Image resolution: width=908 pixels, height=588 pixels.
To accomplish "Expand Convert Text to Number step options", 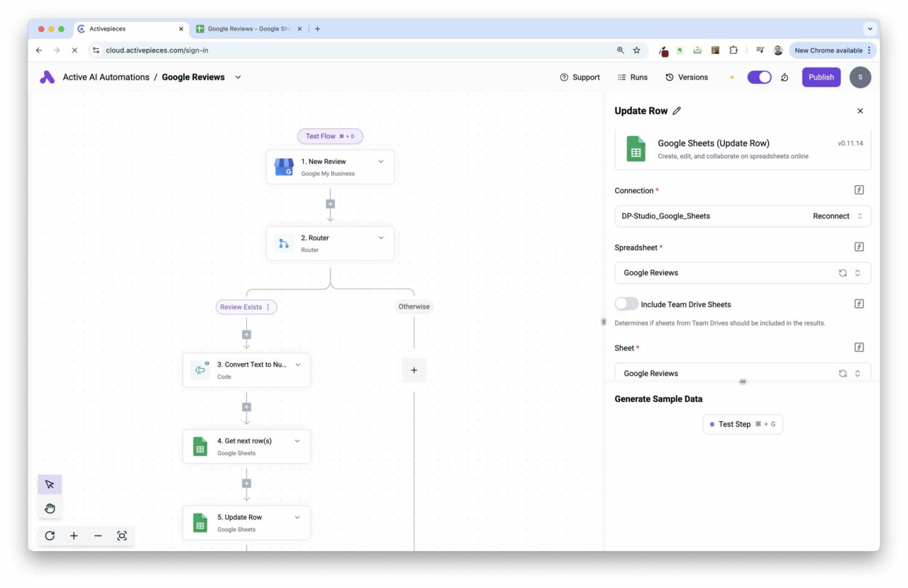I will [297, 365].
